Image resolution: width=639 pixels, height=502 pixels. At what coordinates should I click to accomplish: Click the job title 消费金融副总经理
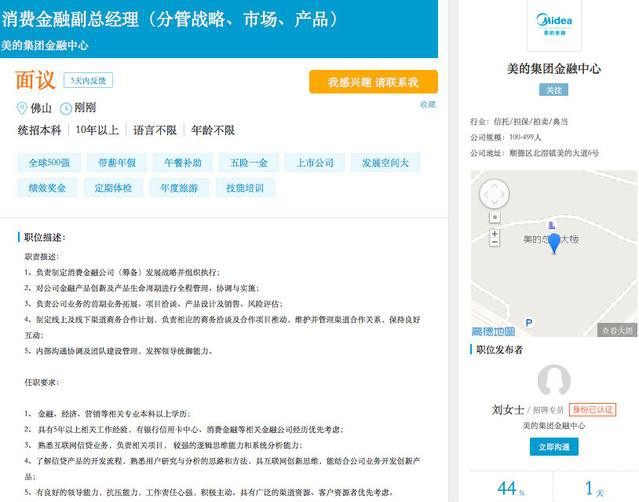pyautogui.click(x=70, y=19)
